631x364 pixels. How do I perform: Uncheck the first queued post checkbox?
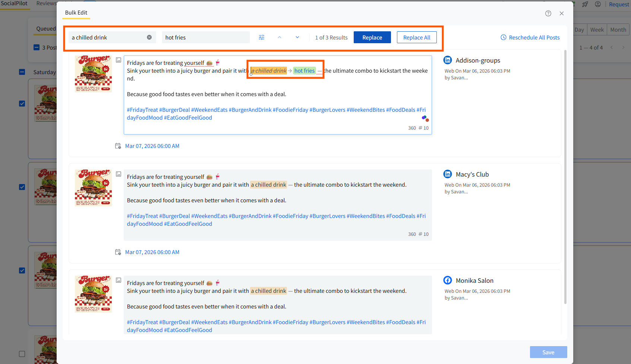22,104
